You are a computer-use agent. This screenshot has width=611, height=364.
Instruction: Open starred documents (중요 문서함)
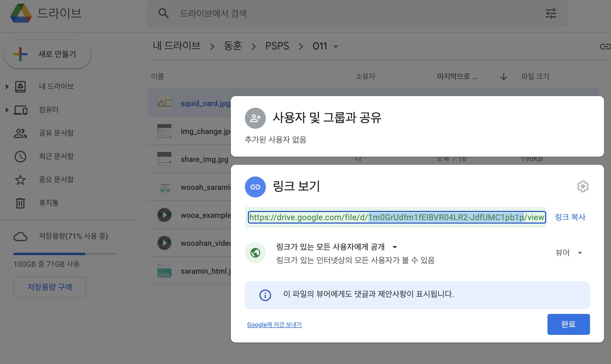point(56,179)
